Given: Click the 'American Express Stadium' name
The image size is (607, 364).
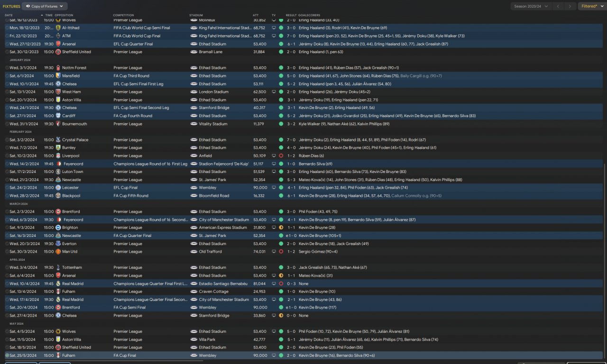Looking at the screenshot, I should coord(223,227).
